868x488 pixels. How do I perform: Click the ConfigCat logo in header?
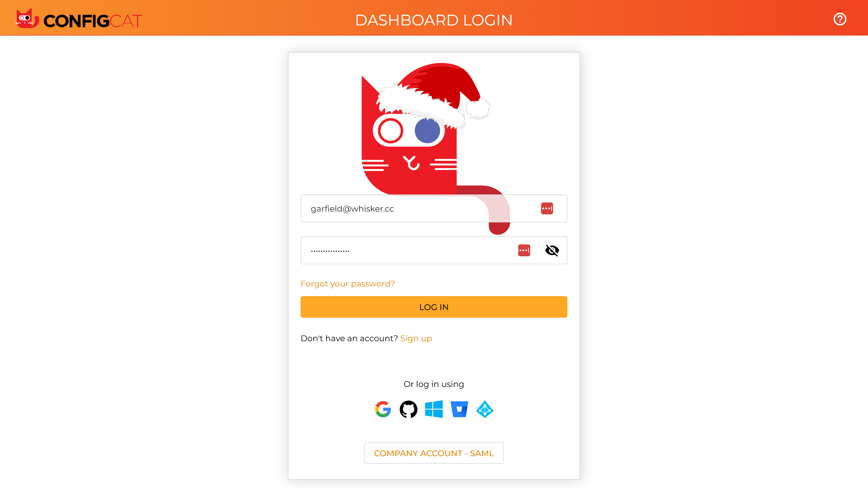tap(79, 19)
